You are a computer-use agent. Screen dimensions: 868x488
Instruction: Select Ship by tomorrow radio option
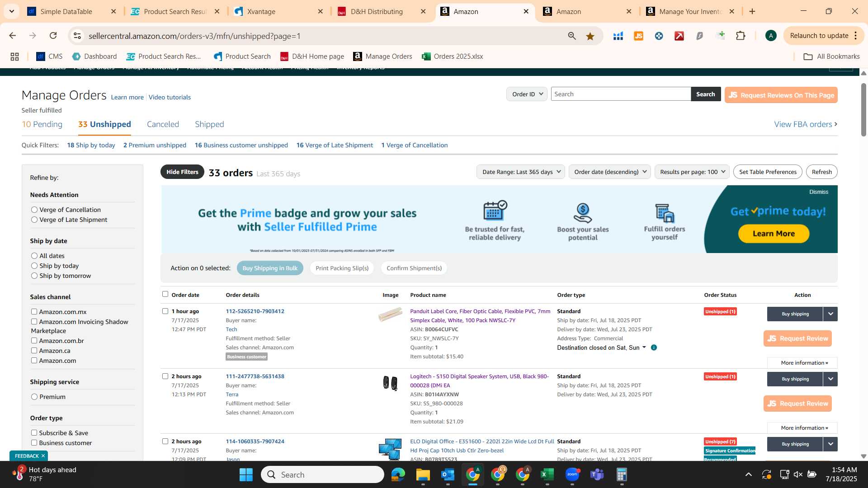click(x=34, y=276)
